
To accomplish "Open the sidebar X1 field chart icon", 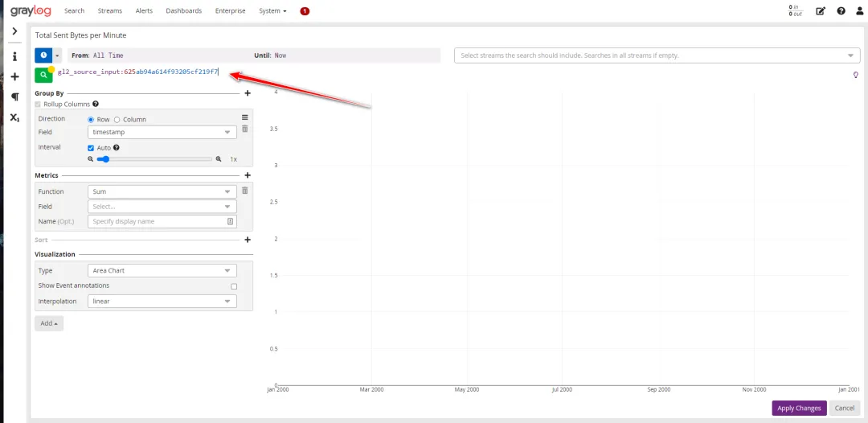I will click(15, 117).
